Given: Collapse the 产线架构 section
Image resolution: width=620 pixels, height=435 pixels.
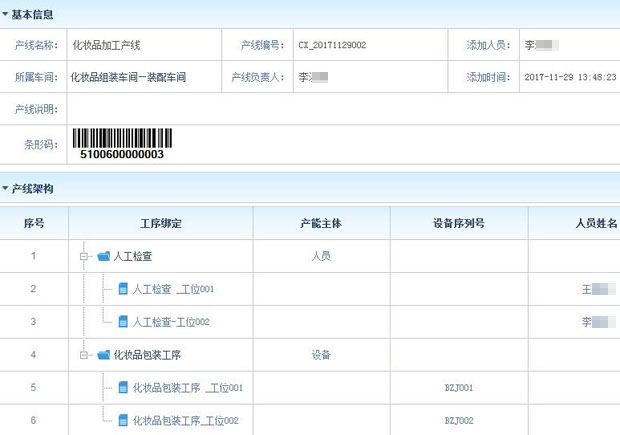Looking at the screenshot, I should (6, 189).
